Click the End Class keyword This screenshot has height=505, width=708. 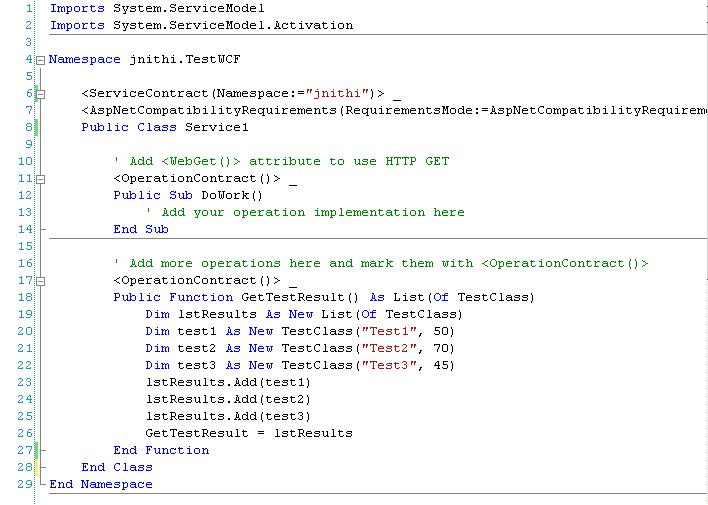pyautogui.click(x=117, y=467)
